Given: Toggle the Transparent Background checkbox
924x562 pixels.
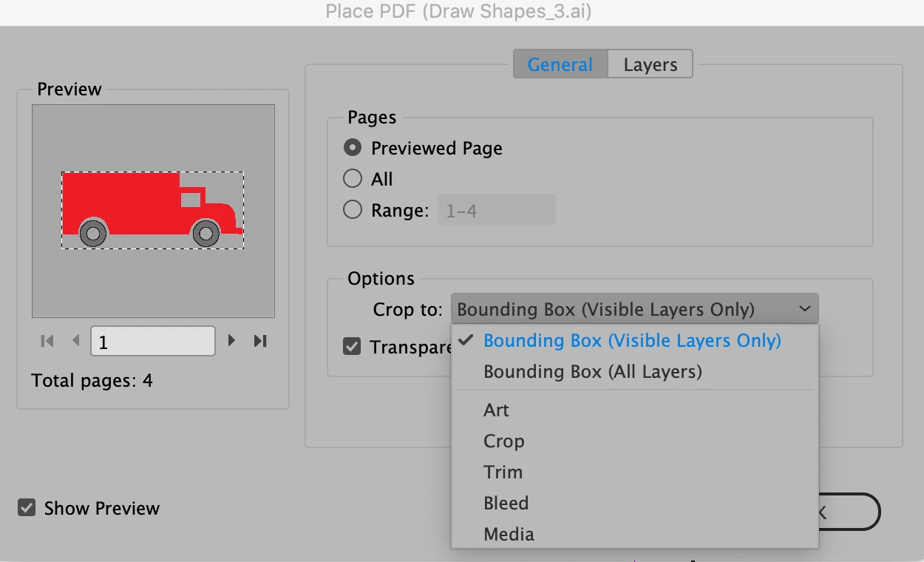Looking at the screenshot, I should coord(353,346).
